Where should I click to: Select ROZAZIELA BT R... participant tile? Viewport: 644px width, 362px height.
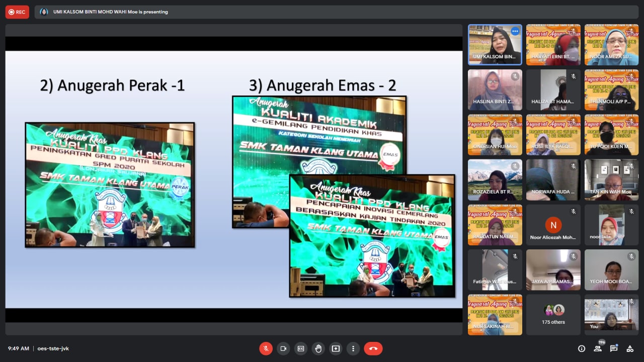[x=495, y=180]
